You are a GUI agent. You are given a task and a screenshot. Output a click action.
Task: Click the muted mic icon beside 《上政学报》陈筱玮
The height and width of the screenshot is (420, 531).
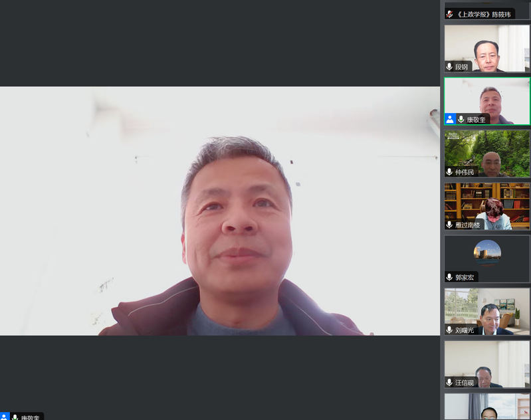point(450,14)
